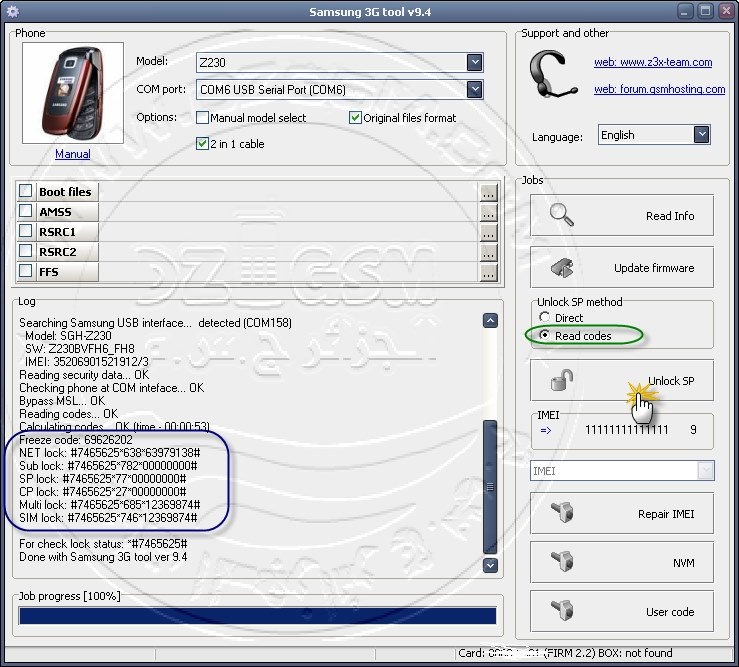Image resolution: width=739 pixels, height=667 pixels.
Task: Click the SP lock code line
Action: click(103, 478)
